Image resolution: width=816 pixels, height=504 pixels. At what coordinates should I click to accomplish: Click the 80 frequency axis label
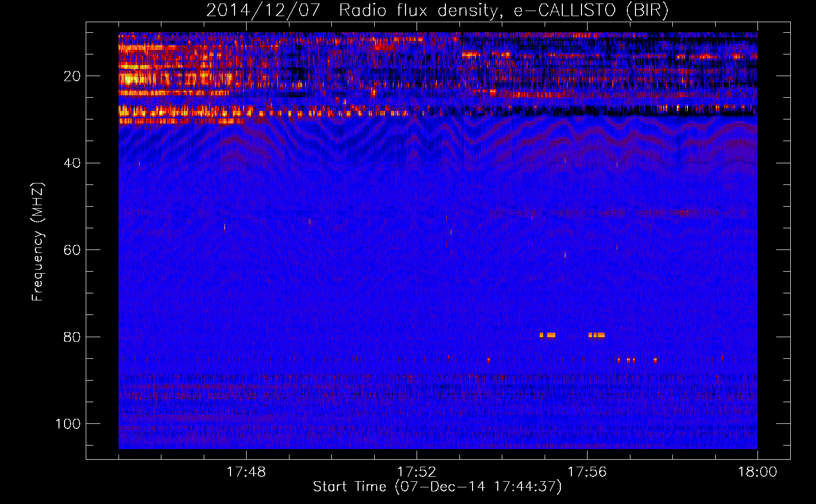72,337
